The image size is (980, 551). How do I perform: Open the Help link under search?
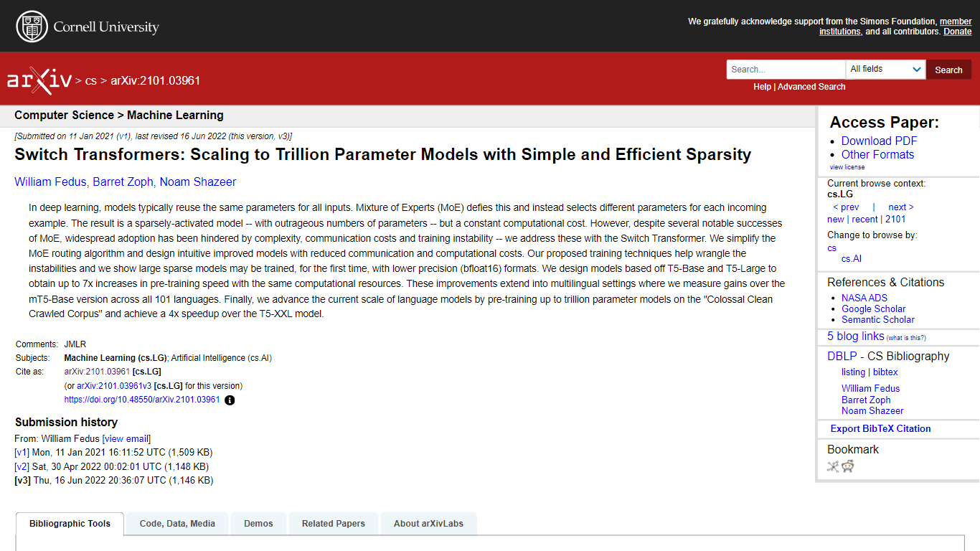762,87
